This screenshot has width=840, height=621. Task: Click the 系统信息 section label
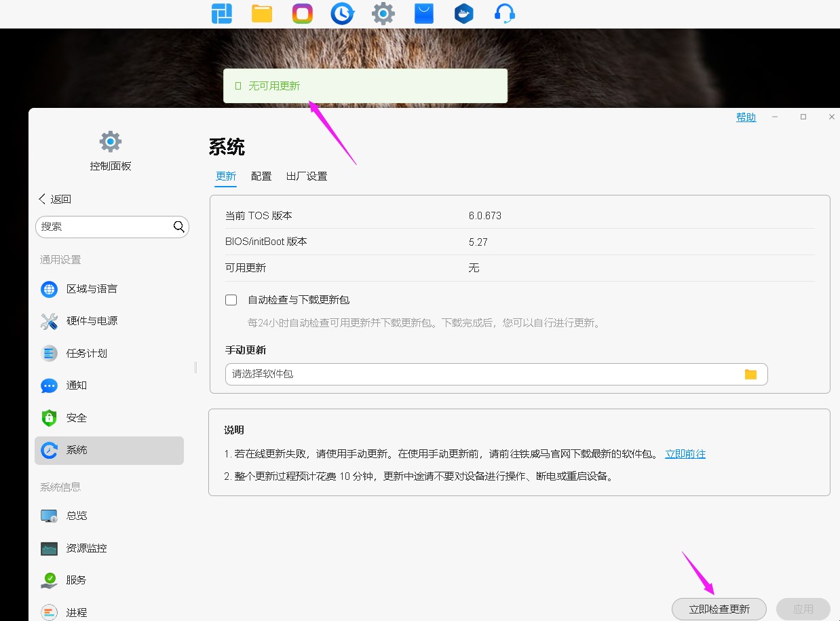(x=60, y=487)
